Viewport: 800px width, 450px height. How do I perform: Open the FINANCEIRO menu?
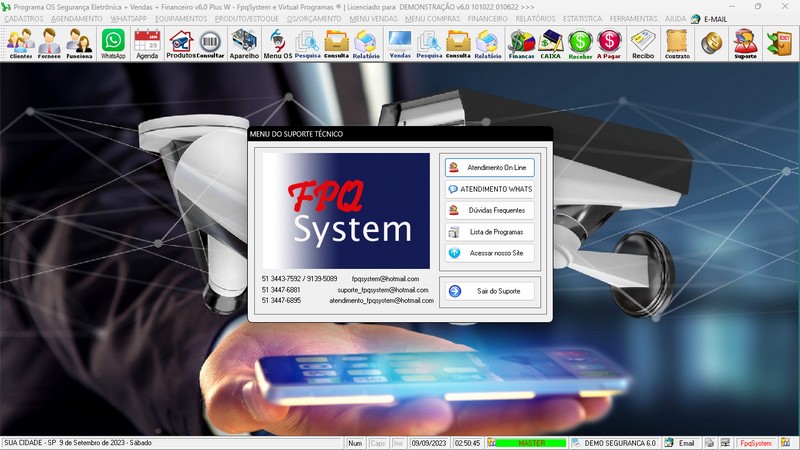pos(488,18)
